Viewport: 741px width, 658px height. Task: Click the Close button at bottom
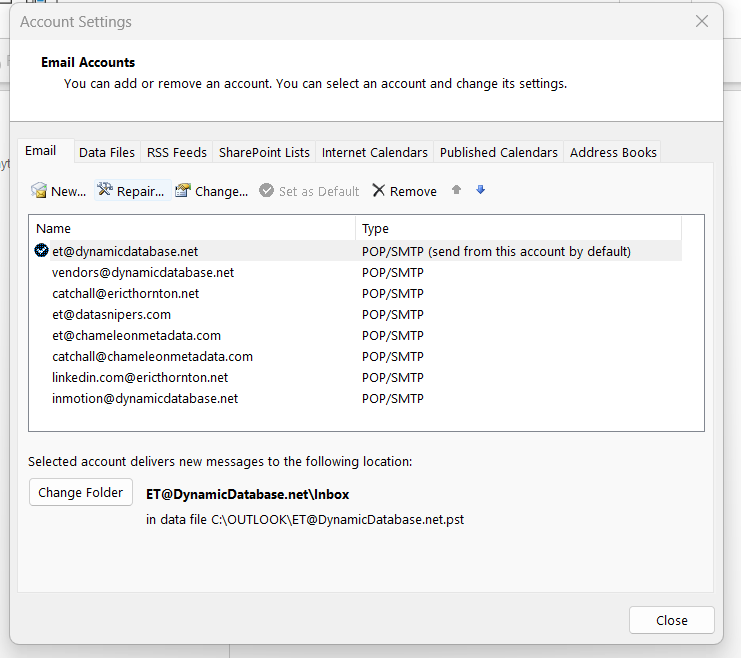click(671, 620)
